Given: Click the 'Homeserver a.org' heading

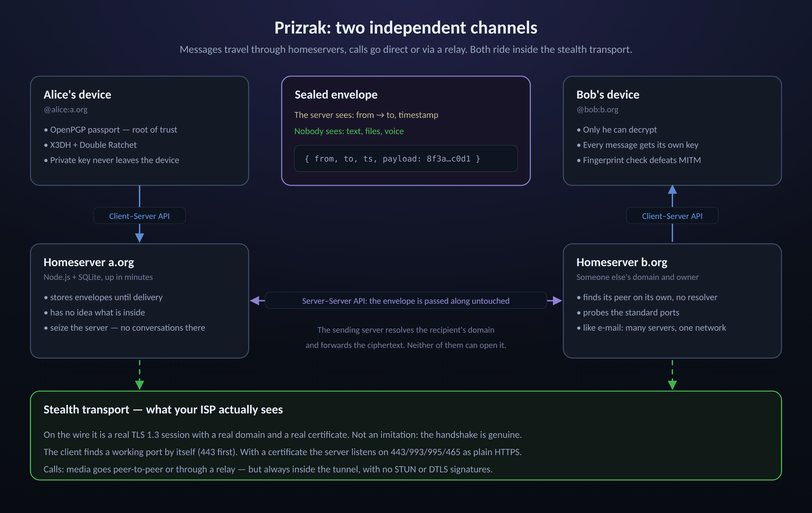Looking at the screenshot, I should [89, 262].
